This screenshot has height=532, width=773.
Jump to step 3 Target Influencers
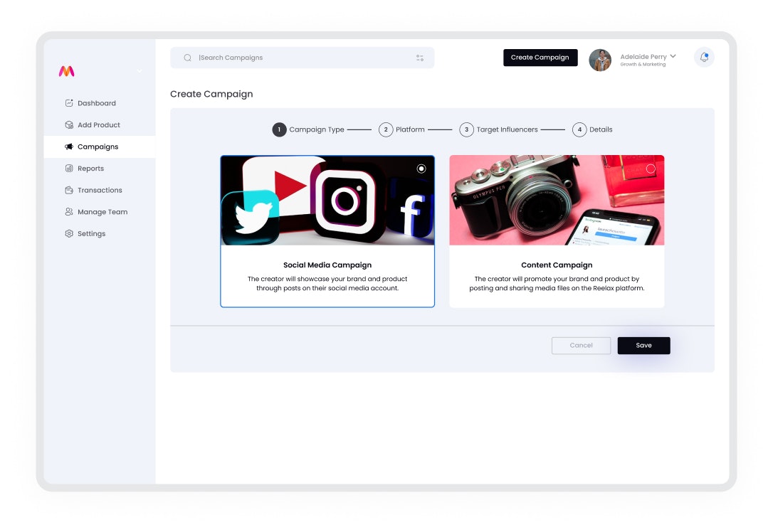point(499,129)
